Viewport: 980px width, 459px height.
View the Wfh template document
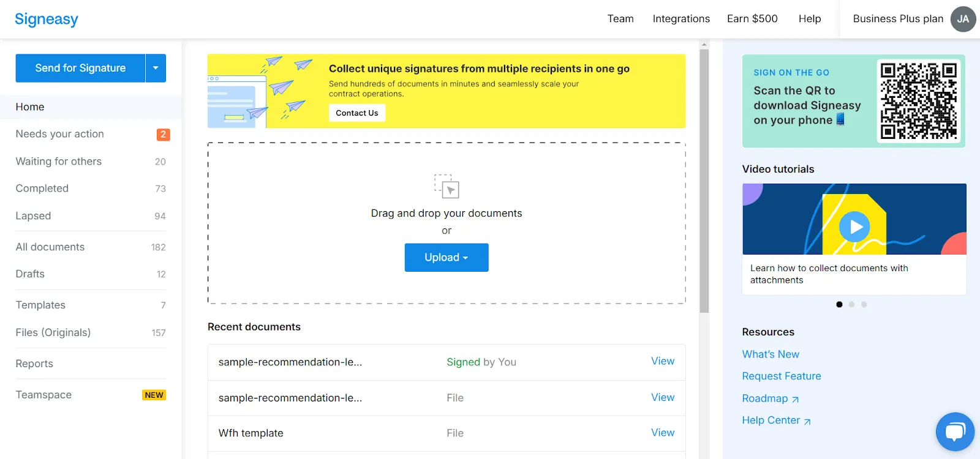point(663,433)
